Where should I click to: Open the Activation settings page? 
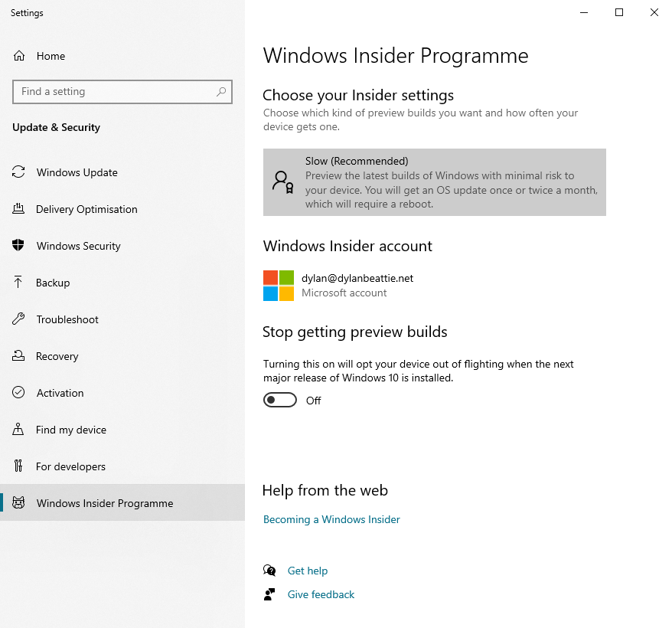pos(122,393)
